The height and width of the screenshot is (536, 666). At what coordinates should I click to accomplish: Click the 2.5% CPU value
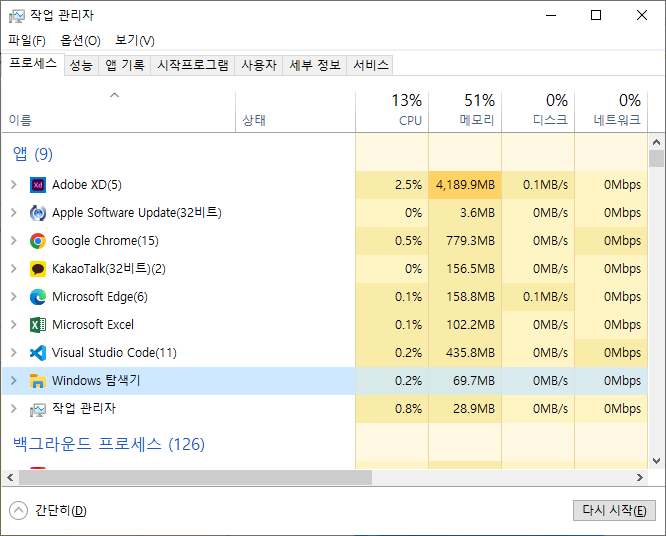click(x=408, y=185)
